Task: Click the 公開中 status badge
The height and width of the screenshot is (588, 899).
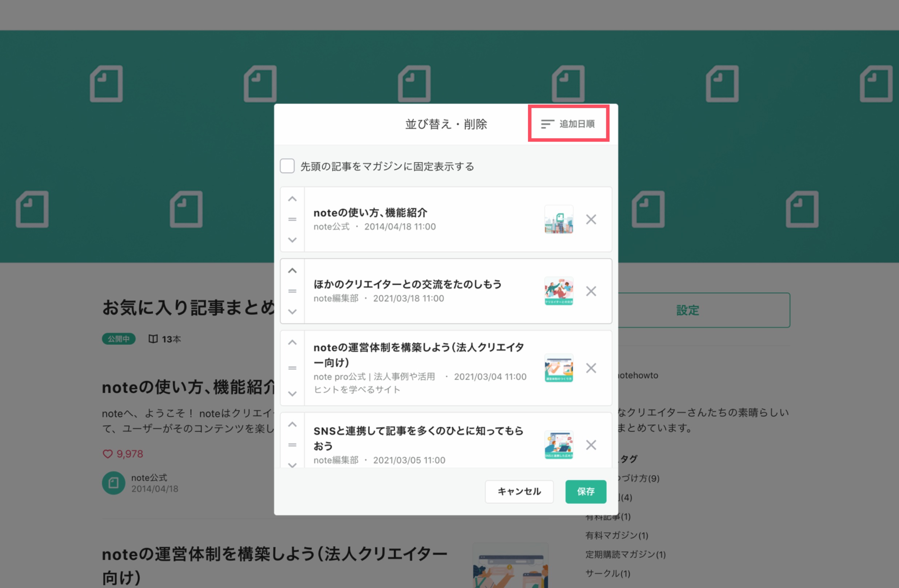Action: [x=119, y=339]
